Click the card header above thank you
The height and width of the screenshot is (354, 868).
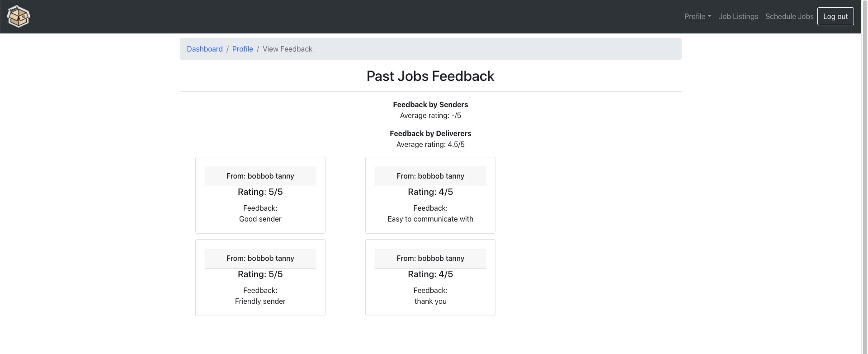coord(430,258)
